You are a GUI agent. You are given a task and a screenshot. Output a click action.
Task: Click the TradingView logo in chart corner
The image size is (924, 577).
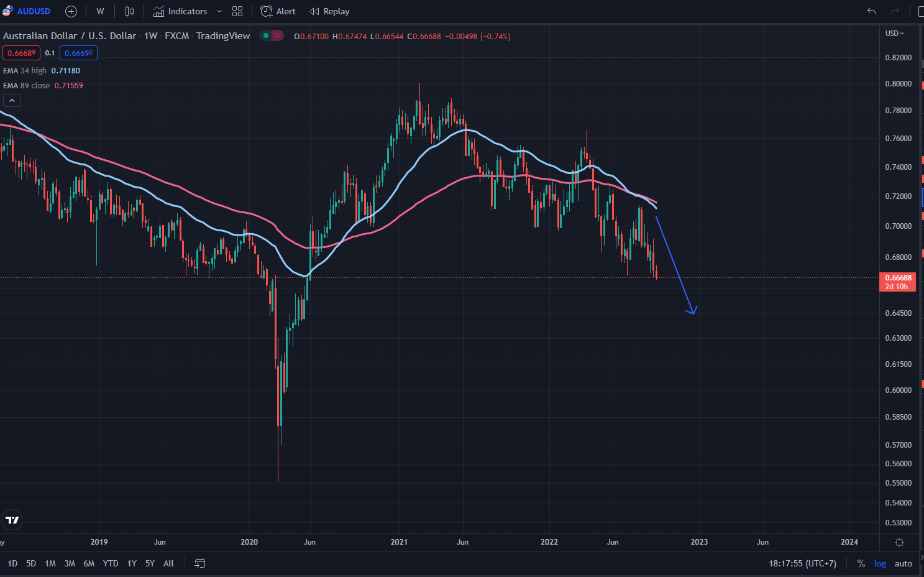tap(12, 520)
